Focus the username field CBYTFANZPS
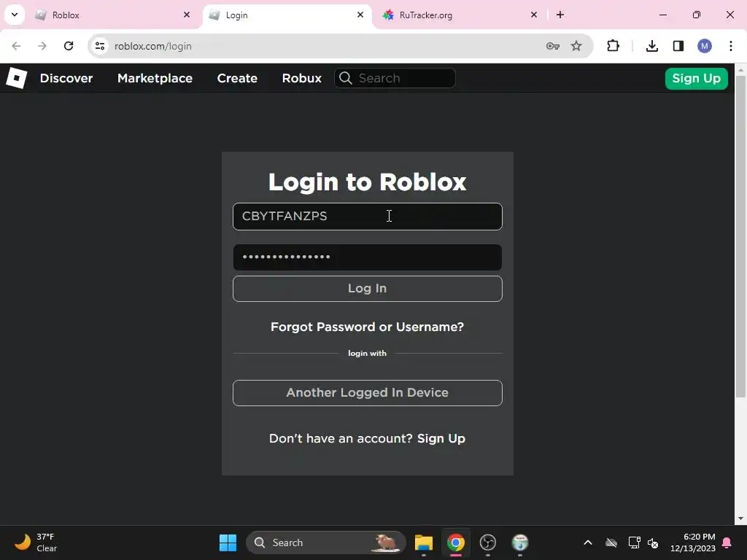The image size is (747, 560). click(368, 217)
